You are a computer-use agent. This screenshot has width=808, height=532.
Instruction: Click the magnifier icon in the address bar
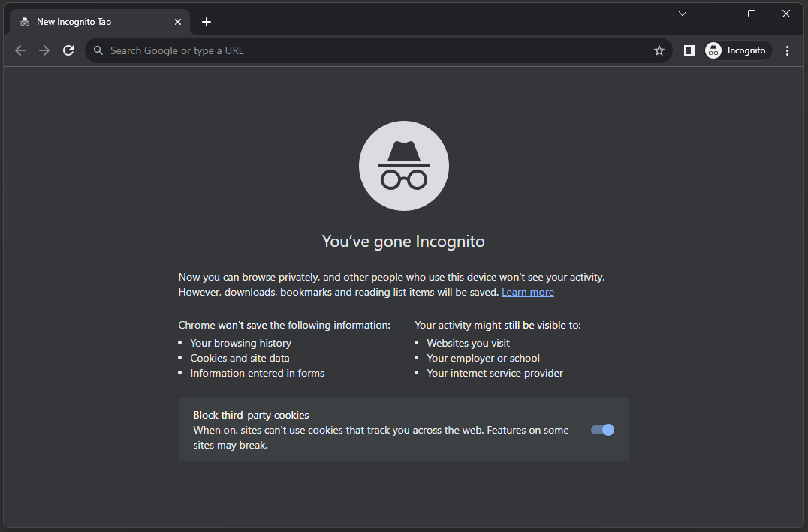pyautogui.click(x=98, y=50)
